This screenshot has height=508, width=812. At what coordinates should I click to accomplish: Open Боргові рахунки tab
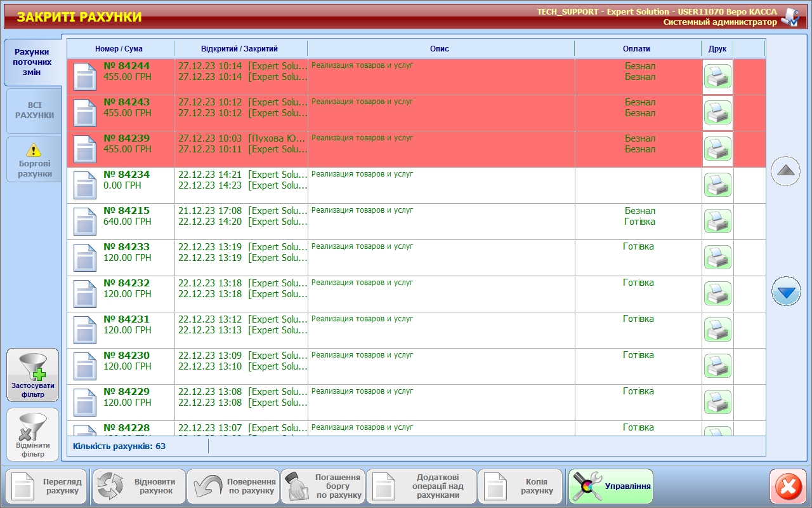pos(34,159)
